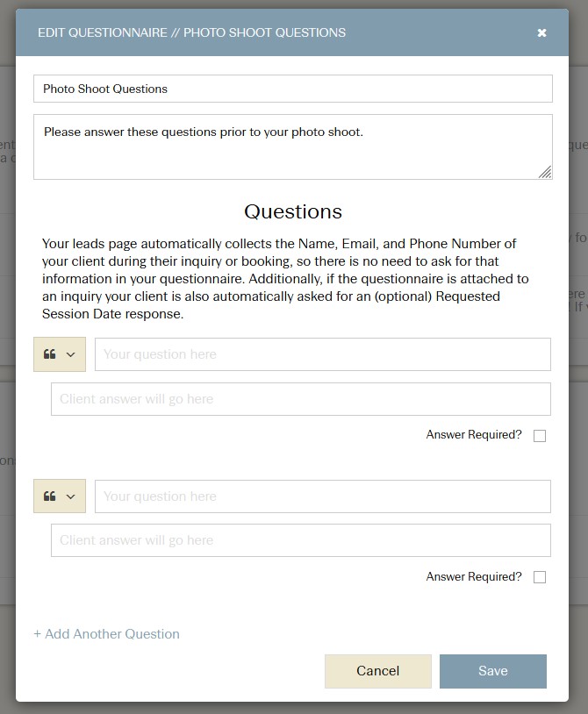Add another question via the plus link
Viewport: 588px width, 714px height.
[106, 634]
